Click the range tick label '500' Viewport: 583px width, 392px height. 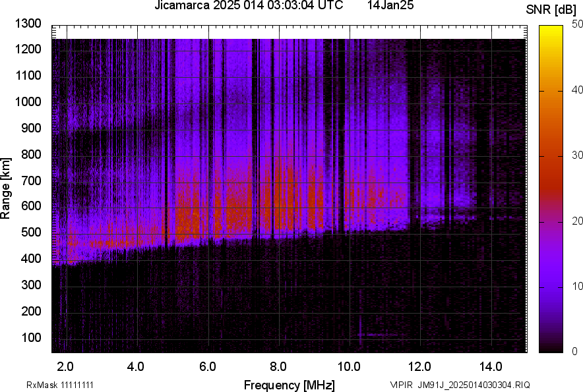coord(31,232)
